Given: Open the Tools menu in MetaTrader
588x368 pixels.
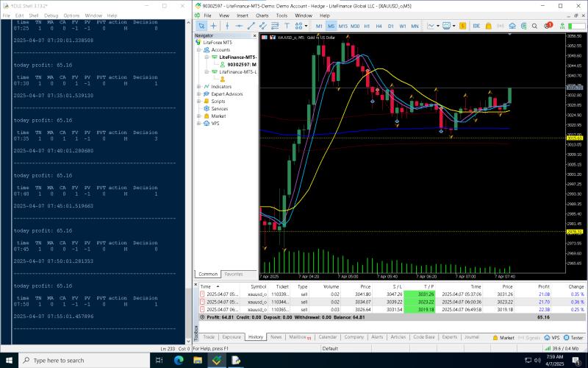Looking at the screenshot, I should click(x=282, y=15).
